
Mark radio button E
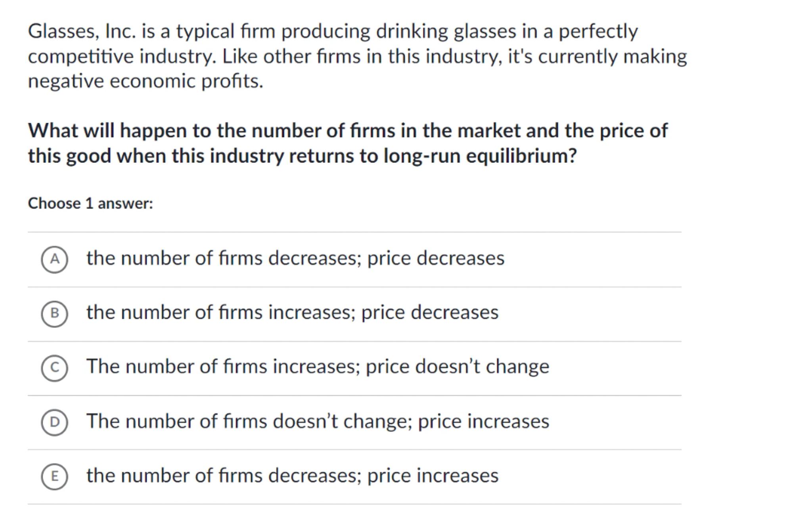54,477
